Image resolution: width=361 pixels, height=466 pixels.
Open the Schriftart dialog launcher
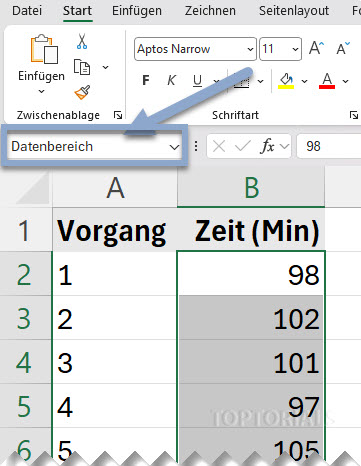[353, 115]
